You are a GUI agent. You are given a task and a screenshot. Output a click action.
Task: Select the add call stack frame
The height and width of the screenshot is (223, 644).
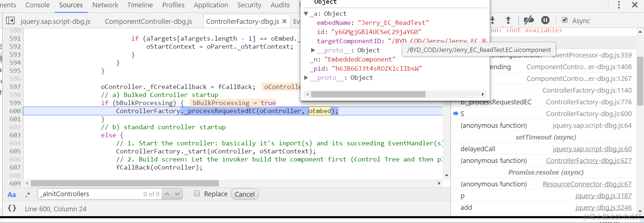coord(466,208)
